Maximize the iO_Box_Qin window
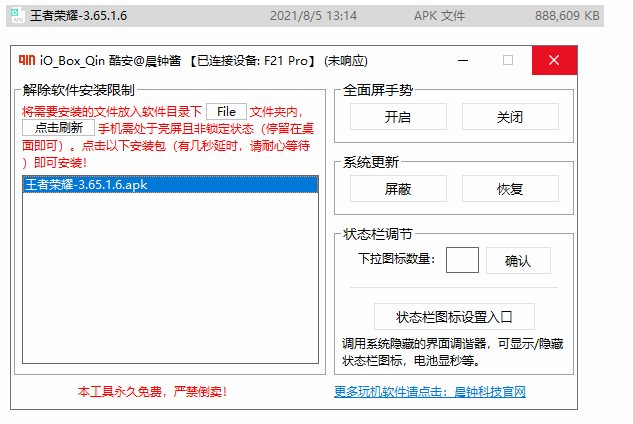The height and width of the screenshot is (424, 633). [x=508, y=60]
